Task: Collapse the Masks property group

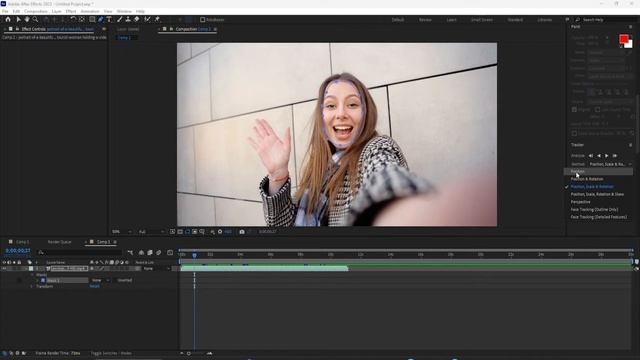Action: 32,275
